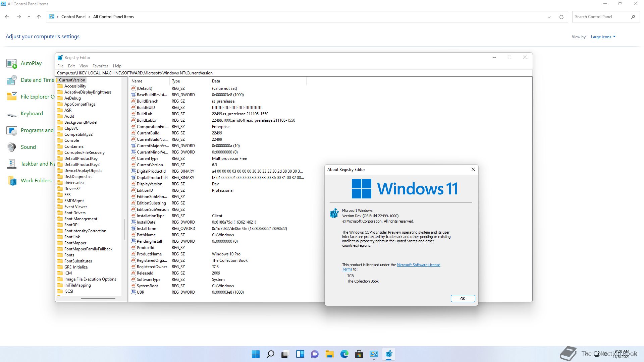The image size is (644, 362).
Task: Select the Accessibility registry key
Action: [75, 86]
